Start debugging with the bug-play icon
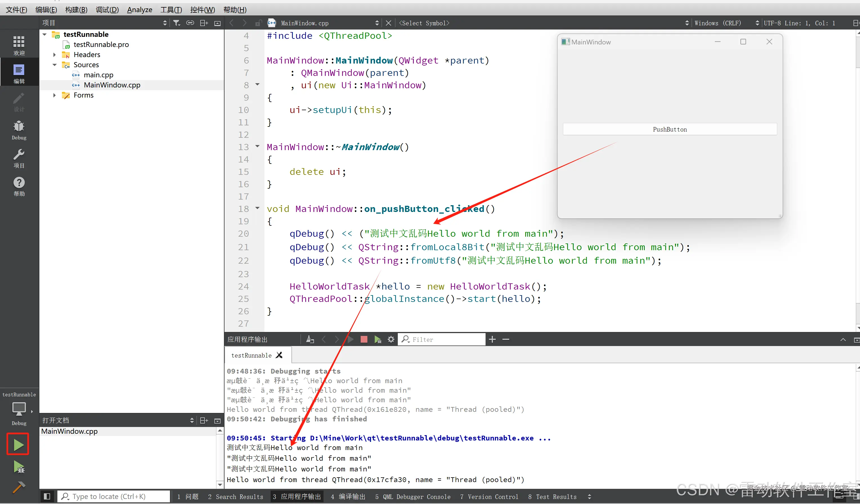Viewport: 860px width, 504px height. (x=19, y=467)
